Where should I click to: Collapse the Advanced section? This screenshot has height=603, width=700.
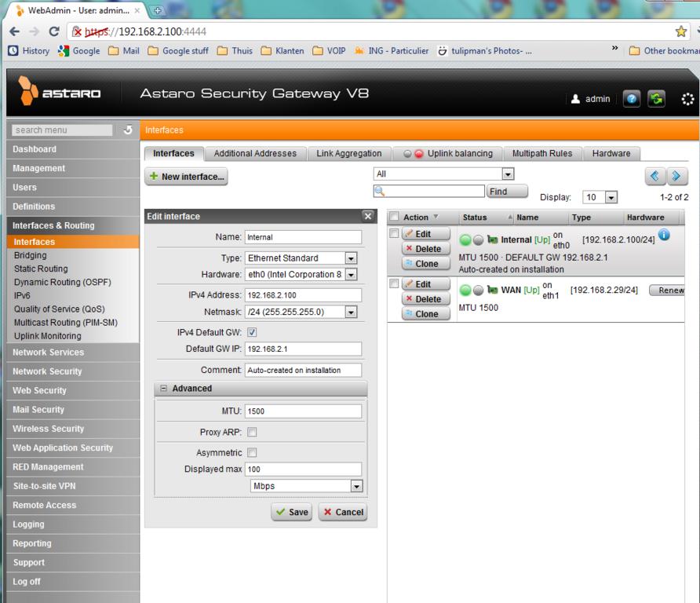coord(164,389)
